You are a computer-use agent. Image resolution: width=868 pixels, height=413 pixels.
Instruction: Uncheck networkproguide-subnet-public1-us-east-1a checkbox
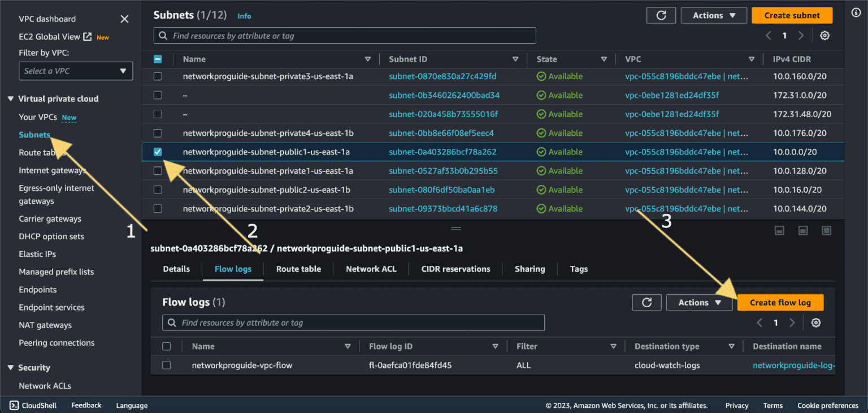[158, 152]
